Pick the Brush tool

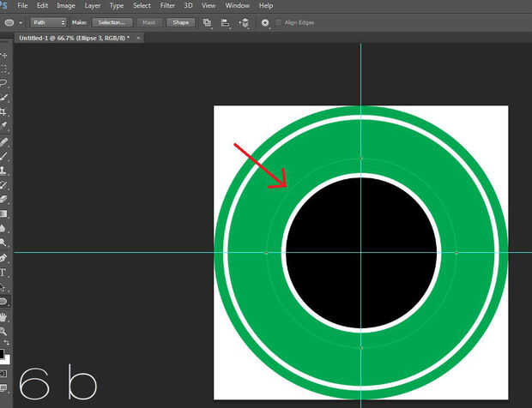[3, 156]
